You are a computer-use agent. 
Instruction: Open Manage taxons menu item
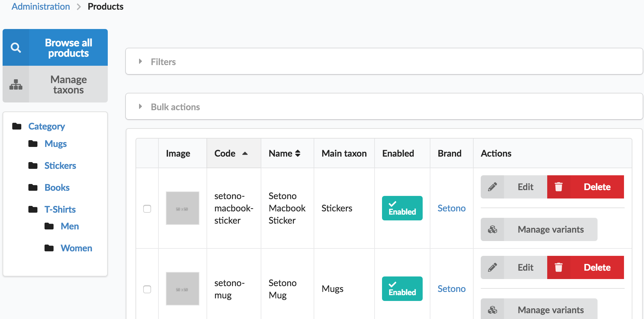pyautogui.click(x=68, y=84)
